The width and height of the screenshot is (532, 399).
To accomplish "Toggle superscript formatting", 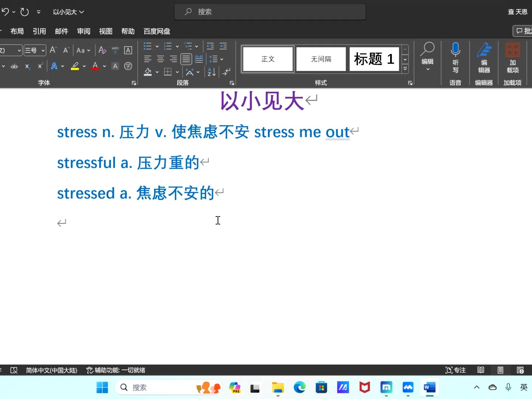I will [x=40, y=66].
